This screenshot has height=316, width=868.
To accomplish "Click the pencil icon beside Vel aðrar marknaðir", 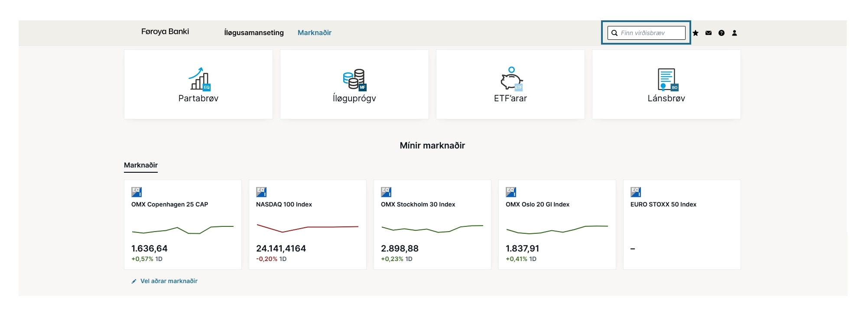I will (x=134, y=281).
